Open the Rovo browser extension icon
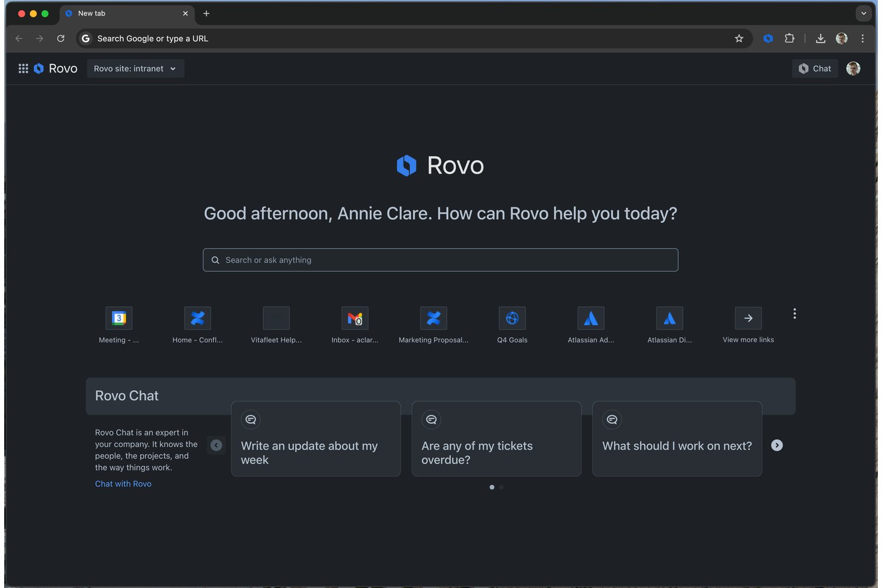The image size is (882, 588). pos(768,38)
